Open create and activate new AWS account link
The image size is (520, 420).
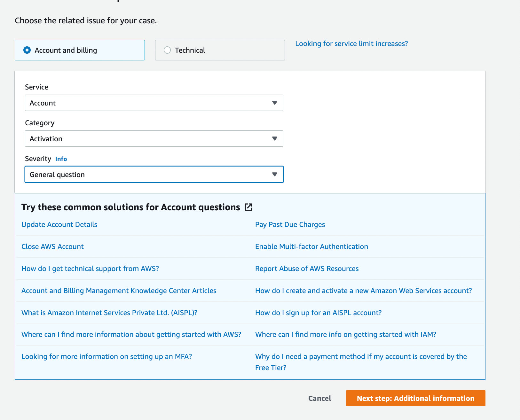coord(364,291)
